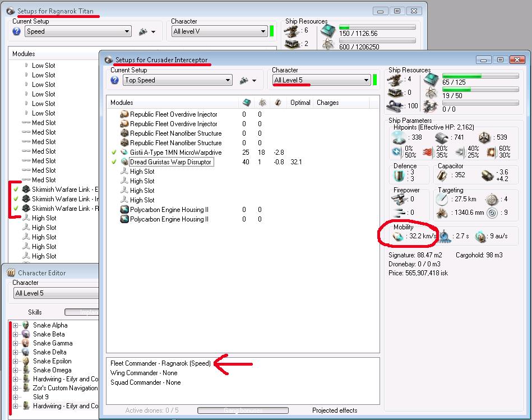This screenshot has width=532, height=420.
Task: Toggle the third Skirmish Warfare Link checkmark
Action: tap(16, 208)
